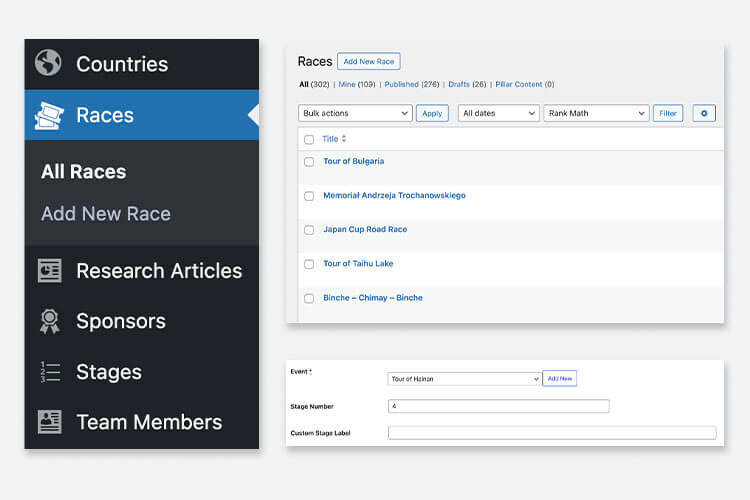Filter by Published (276) races
This screenshot has height=500, width=750.
[412, 84]
